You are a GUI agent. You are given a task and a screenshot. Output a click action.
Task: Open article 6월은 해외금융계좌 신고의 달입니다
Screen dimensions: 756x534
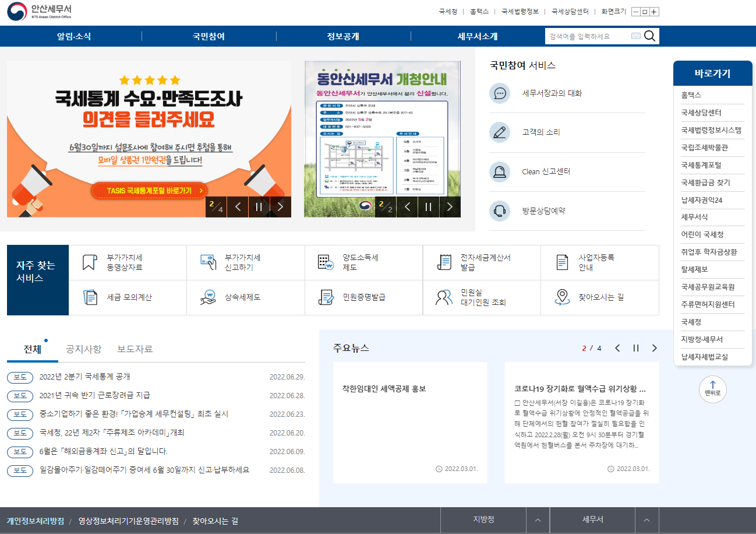(x=104, y=451)
